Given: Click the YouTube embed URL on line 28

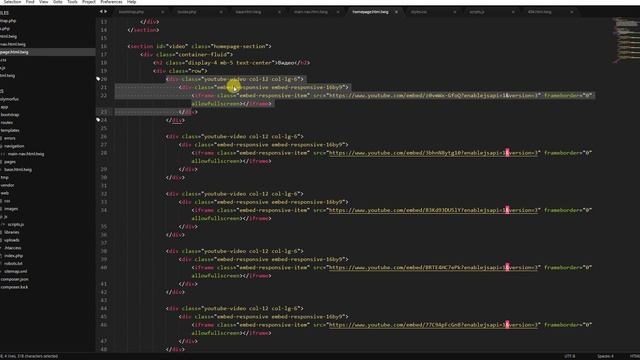Looking at the screenshot, I should pos(433,153).
